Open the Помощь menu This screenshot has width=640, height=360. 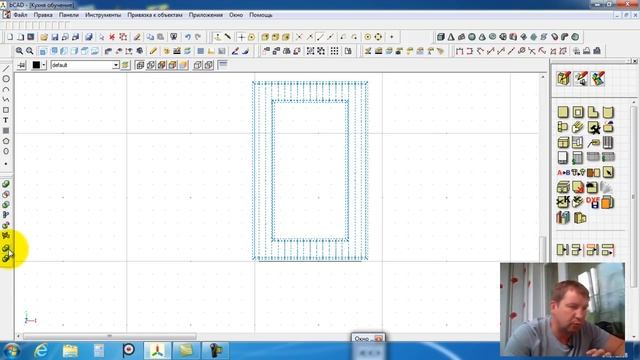coord(260,15)
